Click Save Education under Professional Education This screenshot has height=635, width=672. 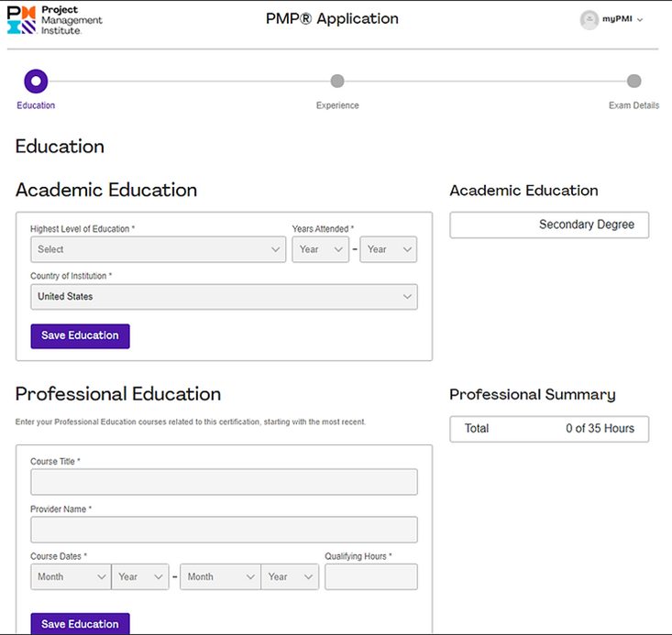pyautogui.click(x=80, y=624)
